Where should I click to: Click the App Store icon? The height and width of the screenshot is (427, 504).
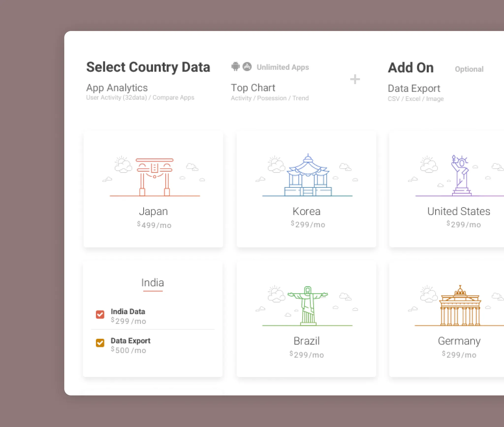247,66
